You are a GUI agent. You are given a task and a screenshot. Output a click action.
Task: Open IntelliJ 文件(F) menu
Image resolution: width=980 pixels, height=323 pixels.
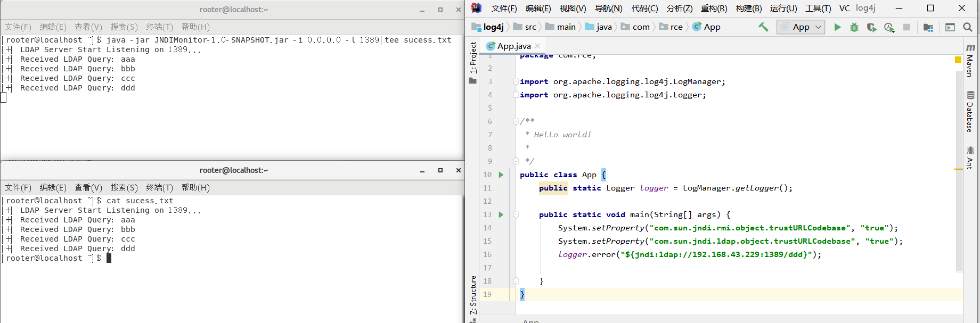click(504, 8)
